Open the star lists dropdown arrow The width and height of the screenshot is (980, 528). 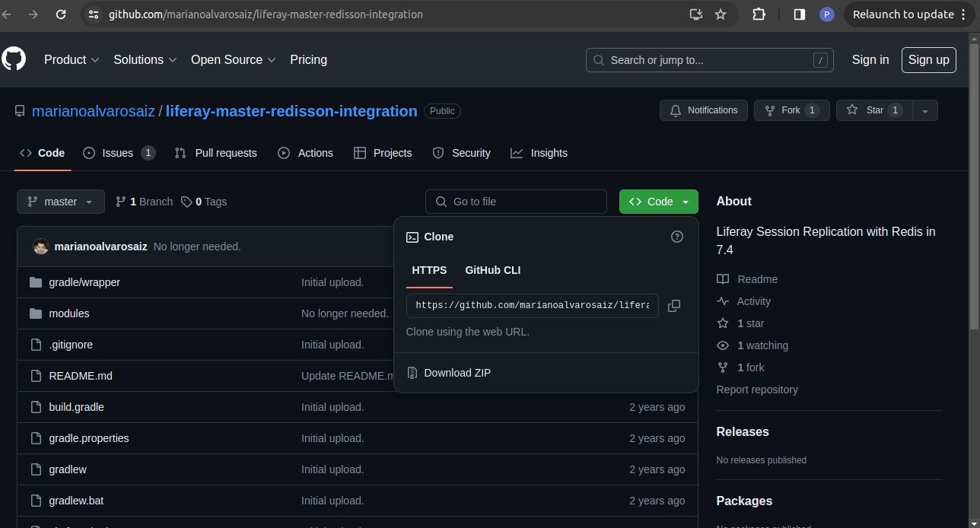point(924,110)
